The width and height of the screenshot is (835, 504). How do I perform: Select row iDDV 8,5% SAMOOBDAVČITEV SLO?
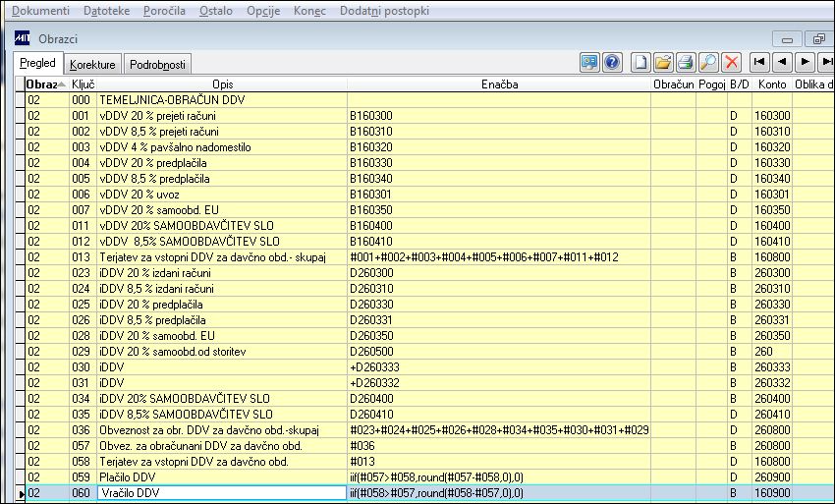[x=429, y=414]
